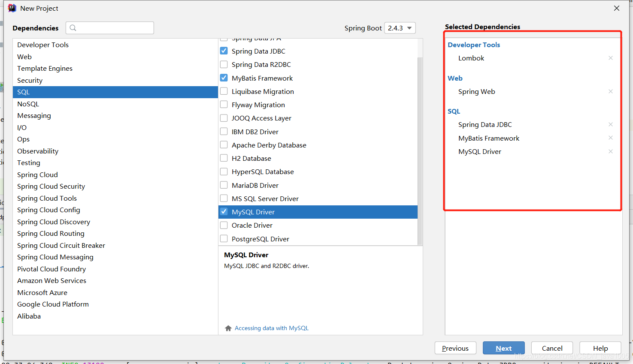Image resolution: width=633 pixels, height=364 pixels.
Task: Select NoSQL category
Action: pos(115,104)
